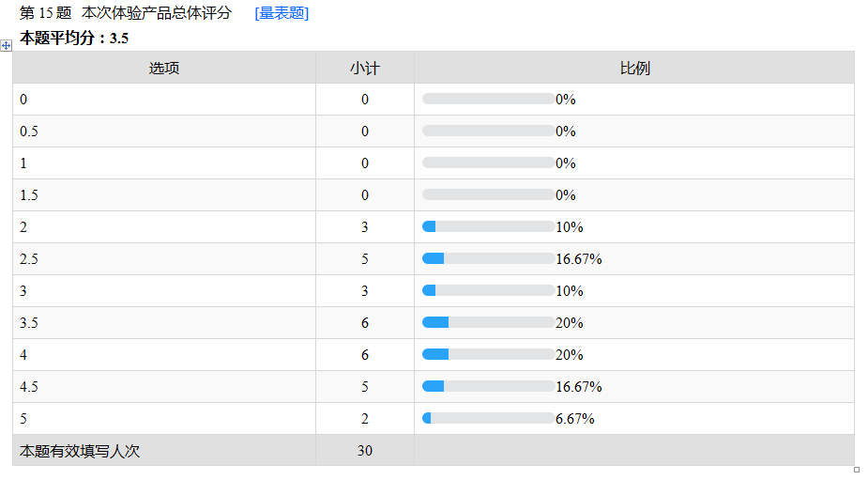Click the table resize handle at bottom-right
This screenshot has width=868, height=480.
(857, 470)
